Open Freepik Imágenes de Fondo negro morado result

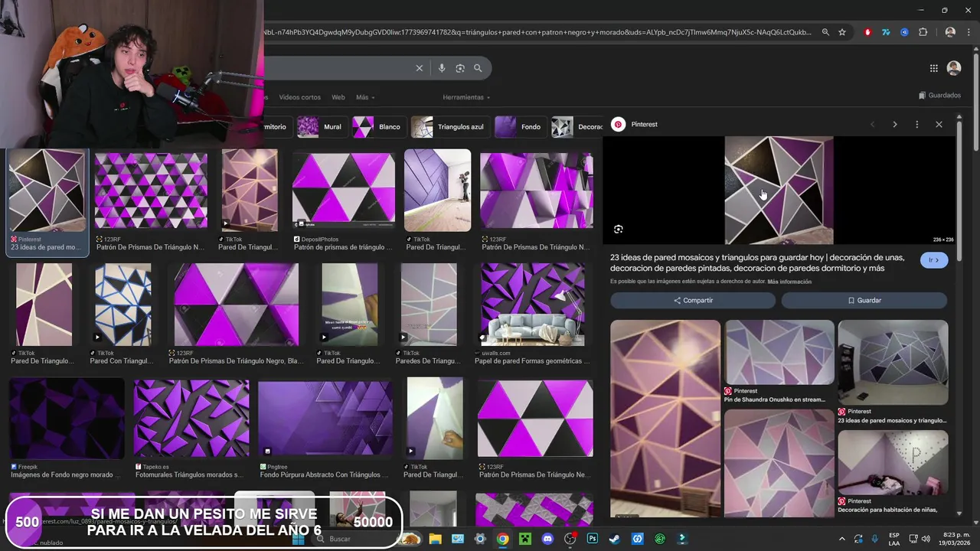[x=67, y=429]
